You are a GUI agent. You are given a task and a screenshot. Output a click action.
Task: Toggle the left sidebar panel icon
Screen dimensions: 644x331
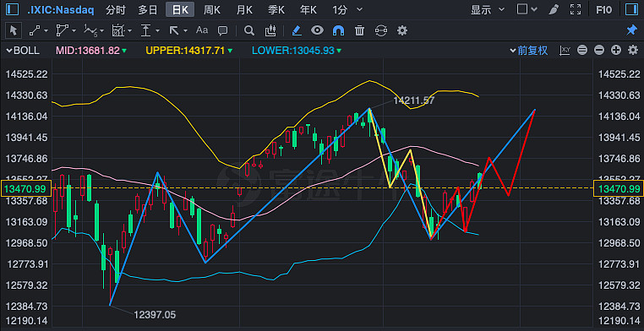(x=14, y=9)
